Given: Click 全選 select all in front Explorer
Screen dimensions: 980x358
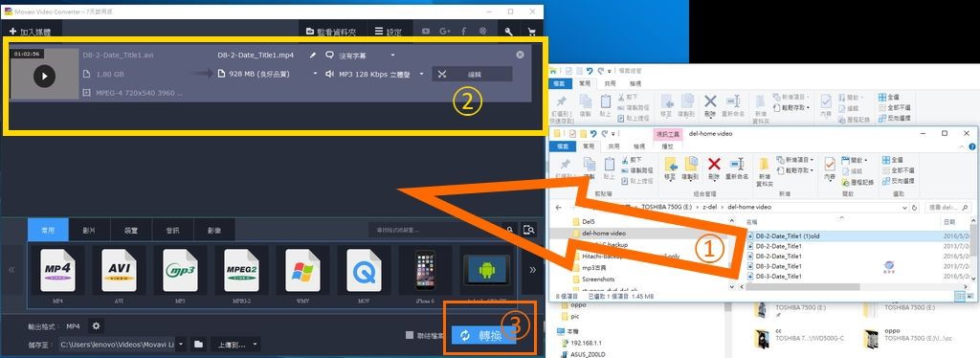Looking at the screenshot, I should tap(893, 160).
